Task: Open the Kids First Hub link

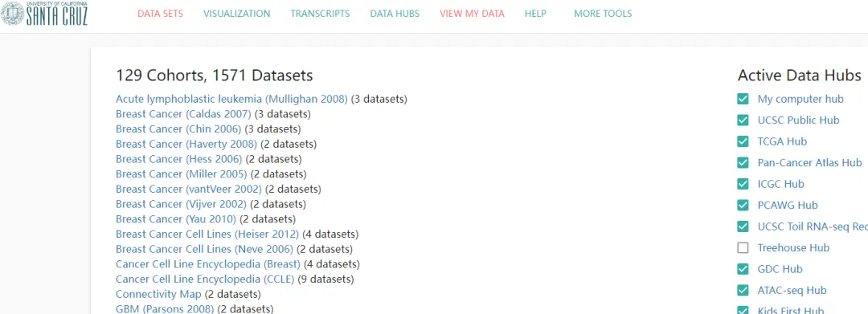Action: pyautogui.click(x=791, y=311)
